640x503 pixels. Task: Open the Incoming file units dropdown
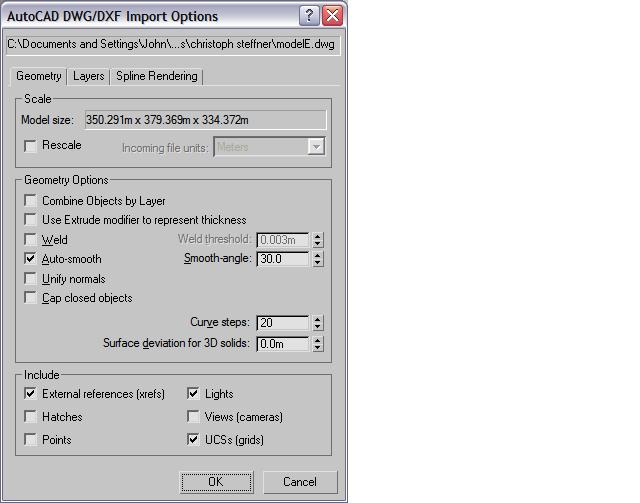point(269,147)
